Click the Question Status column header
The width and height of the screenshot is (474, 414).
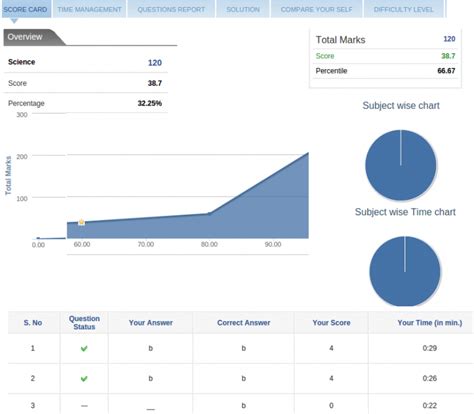tap(84, 323)
